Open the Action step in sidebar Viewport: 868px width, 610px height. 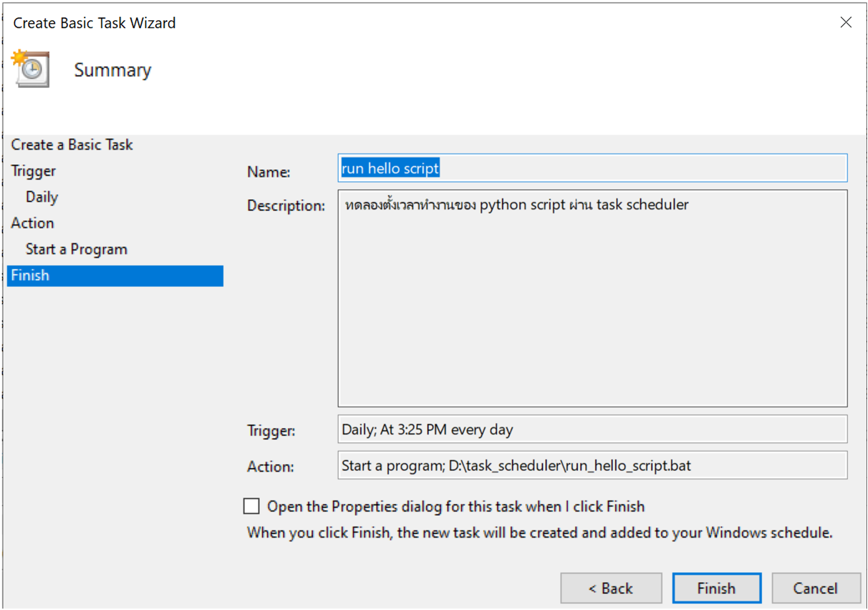pos(33,223)
